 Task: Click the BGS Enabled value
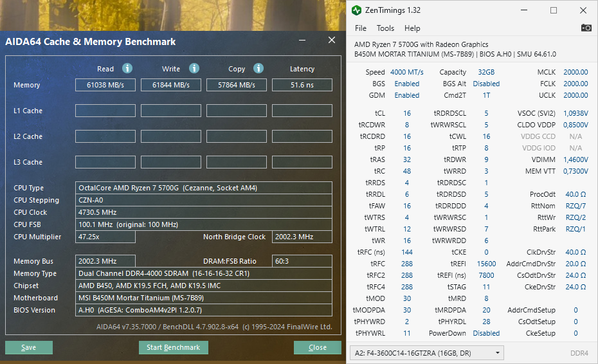tap(406, 84)
